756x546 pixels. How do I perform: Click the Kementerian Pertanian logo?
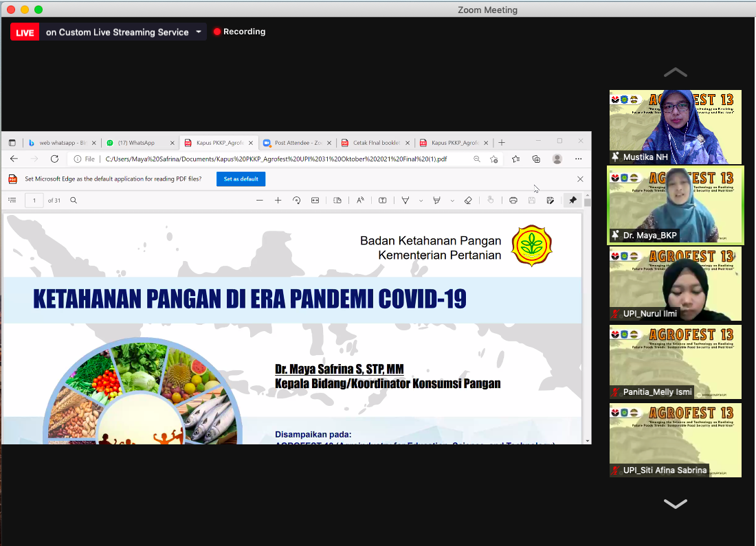point(532,246)
